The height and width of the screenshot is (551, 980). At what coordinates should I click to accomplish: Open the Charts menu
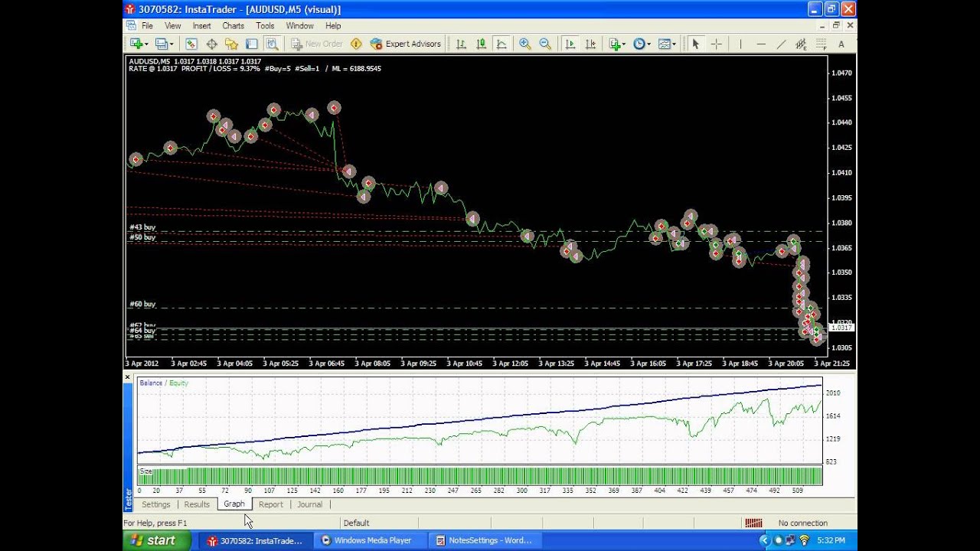pyautogui.click(x=234, y=25)
